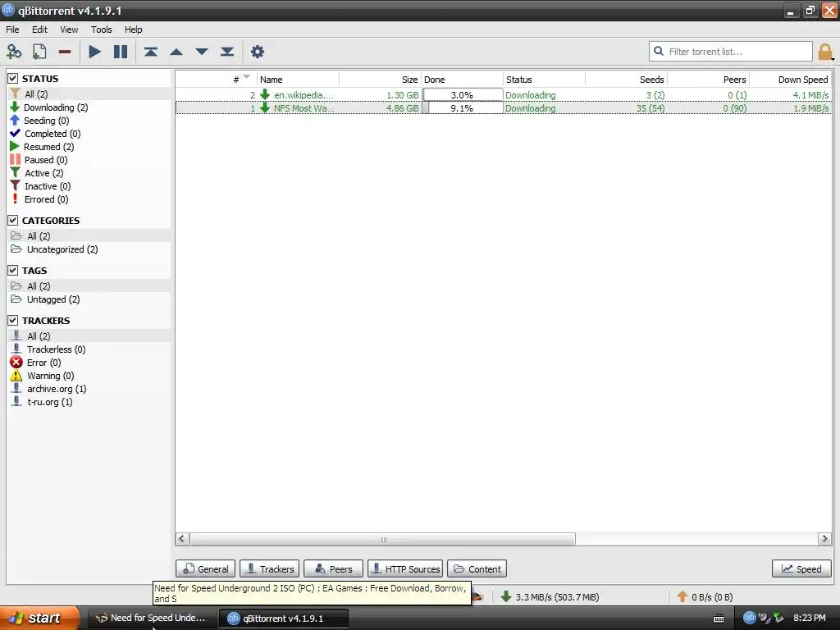This screenshot has width=840, height=630.
Task: Open the Edit menu
Action: pyautogui.click(x=39, y=30)
